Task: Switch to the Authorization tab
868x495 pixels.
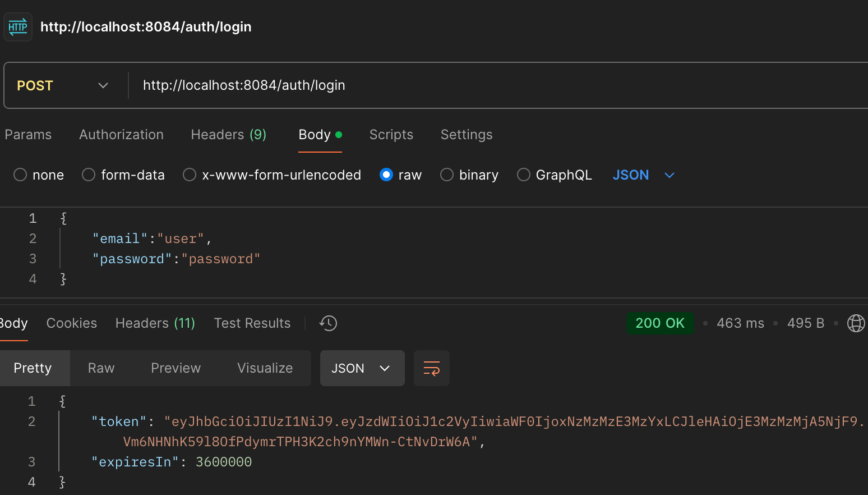Action: point(121,135)
